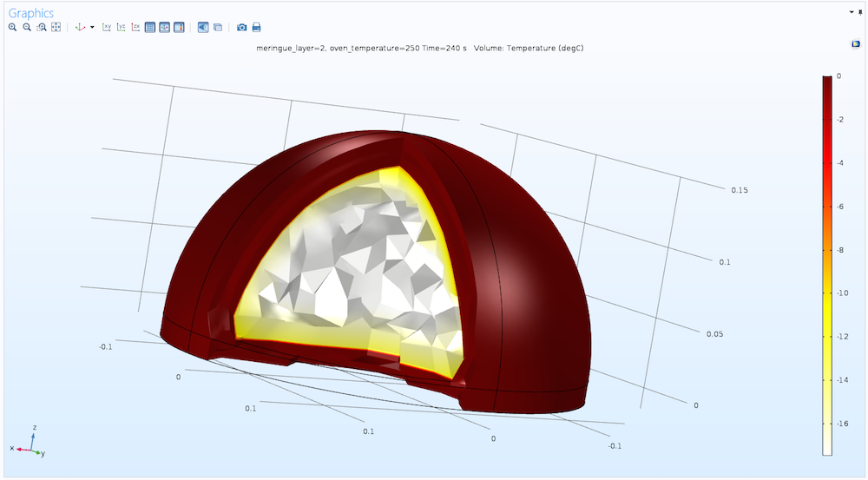Toggle the grid display button
Viewport: 868px width, 480px height.
tap(150, 27)
